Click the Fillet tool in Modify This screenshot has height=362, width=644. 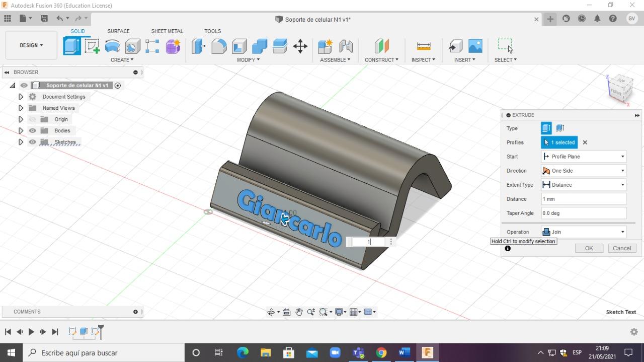click(x=219, y=46)
